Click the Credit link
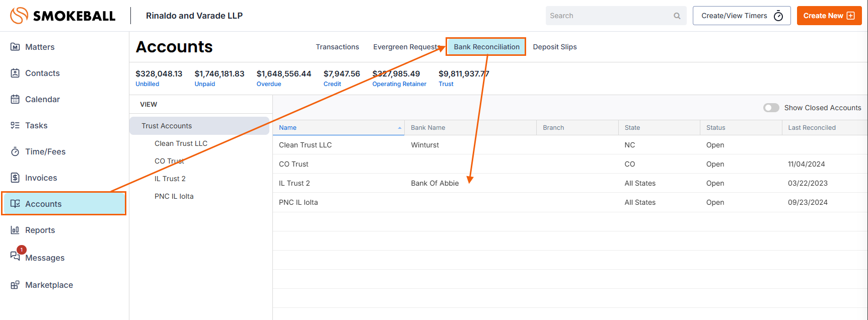The image size is (868, 320). 332,84
